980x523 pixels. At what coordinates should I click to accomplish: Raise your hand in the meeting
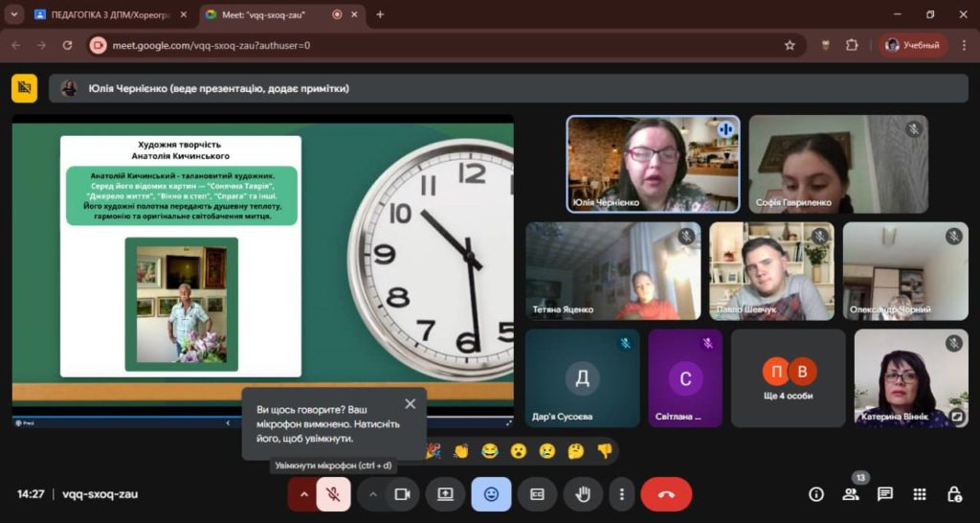582,494
